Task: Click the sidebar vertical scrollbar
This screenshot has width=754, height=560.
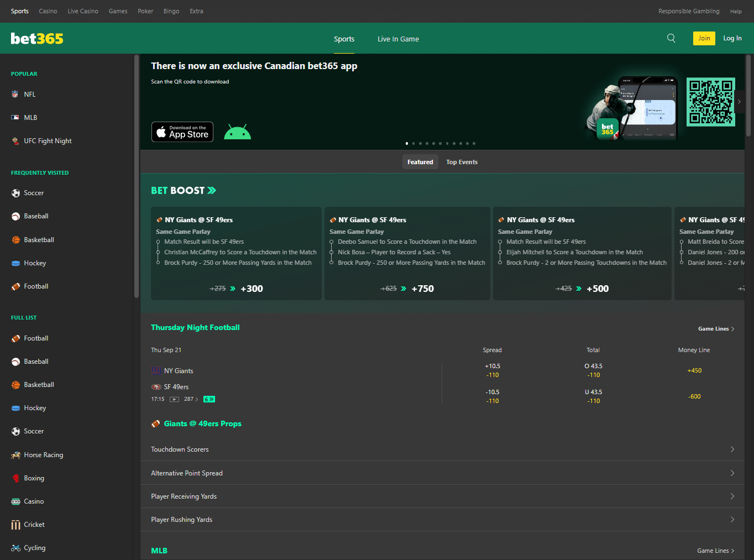Action: click(x=136, y=176)
